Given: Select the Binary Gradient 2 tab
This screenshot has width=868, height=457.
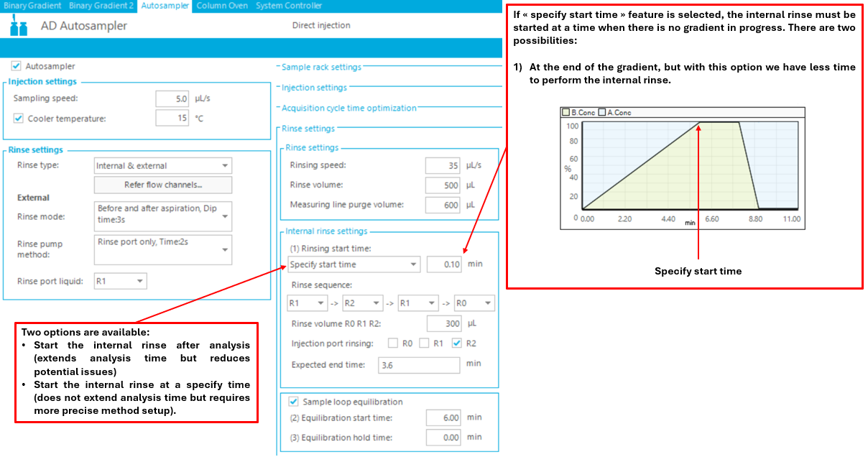Looking at the screenshot, I should 101,6.
